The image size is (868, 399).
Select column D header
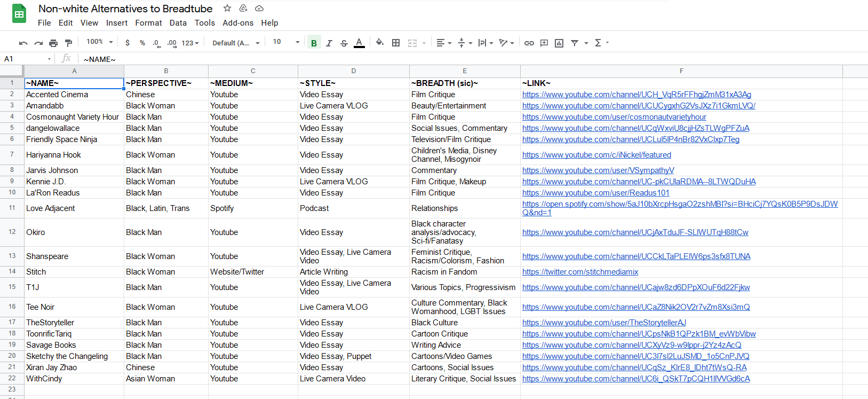pyautogui.click(x=353, y=71)
